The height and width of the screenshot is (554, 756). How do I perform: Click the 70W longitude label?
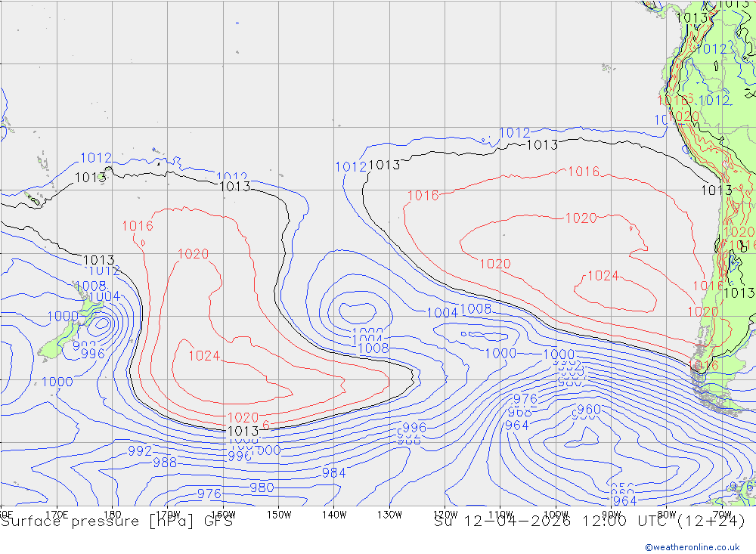[722, 515]
